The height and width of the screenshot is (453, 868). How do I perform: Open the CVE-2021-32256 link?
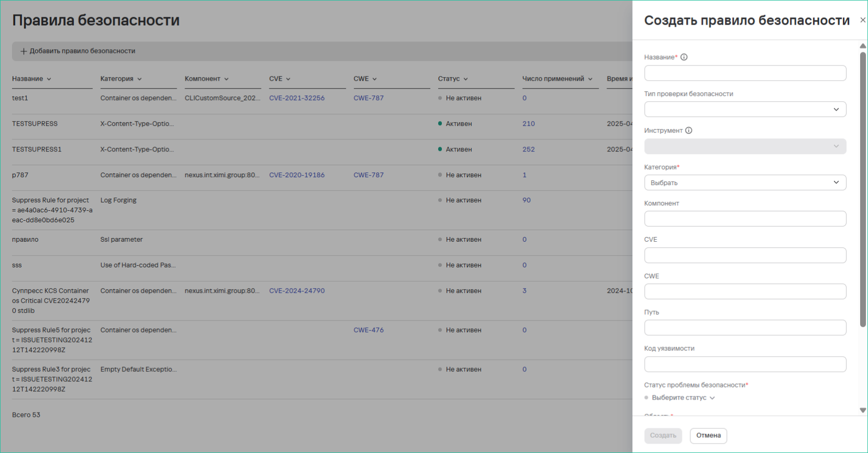coord(297,98)
